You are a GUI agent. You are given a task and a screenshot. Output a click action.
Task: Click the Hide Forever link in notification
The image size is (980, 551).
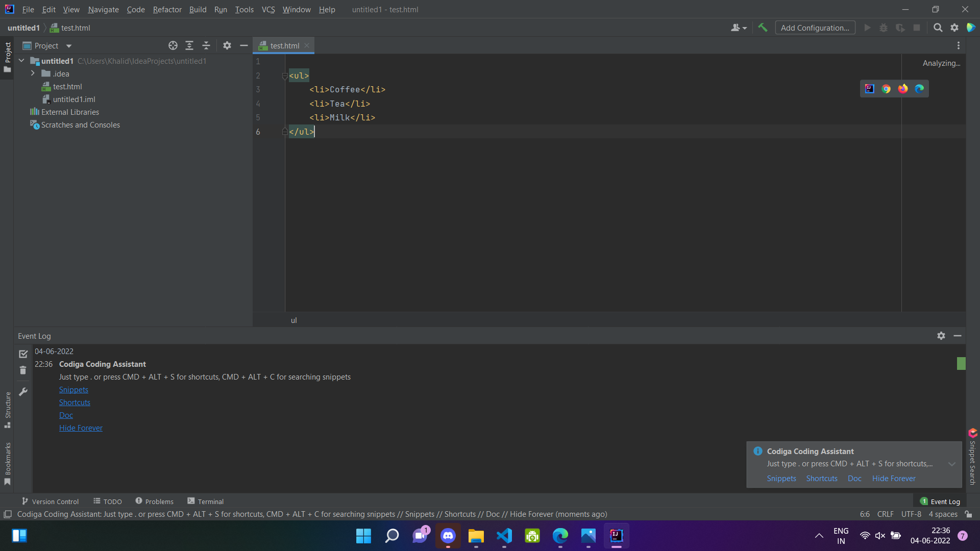coord(894,479)
